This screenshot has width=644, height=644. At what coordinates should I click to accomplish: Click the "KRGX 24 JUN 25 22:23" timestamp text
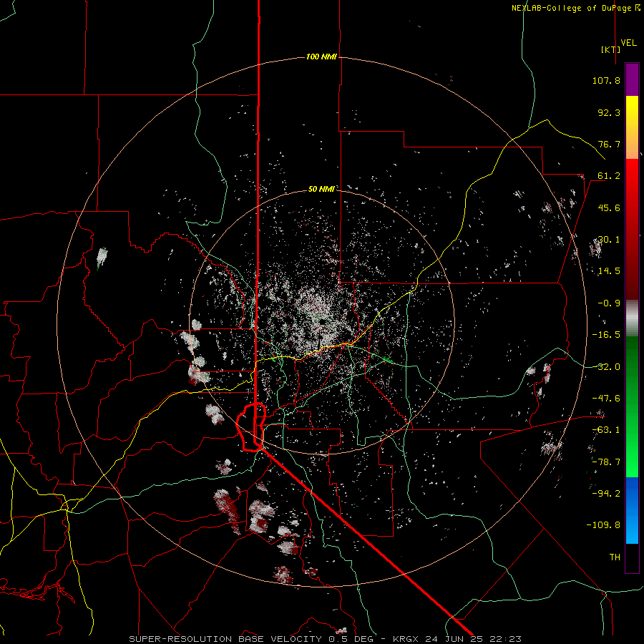click(457, 639)
